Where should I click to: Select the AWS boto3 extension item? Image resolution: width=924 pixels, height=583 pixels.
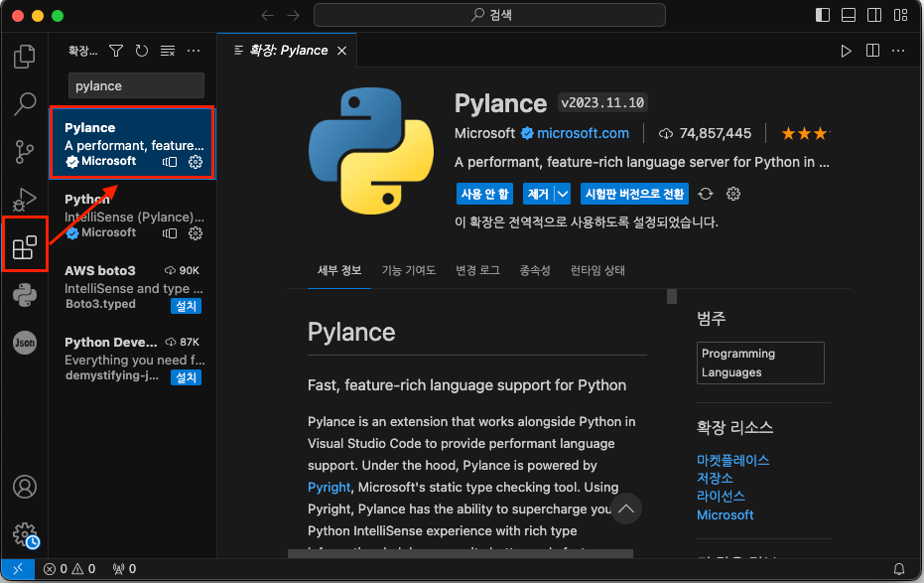pyautogui.click(x=133, y=288)
